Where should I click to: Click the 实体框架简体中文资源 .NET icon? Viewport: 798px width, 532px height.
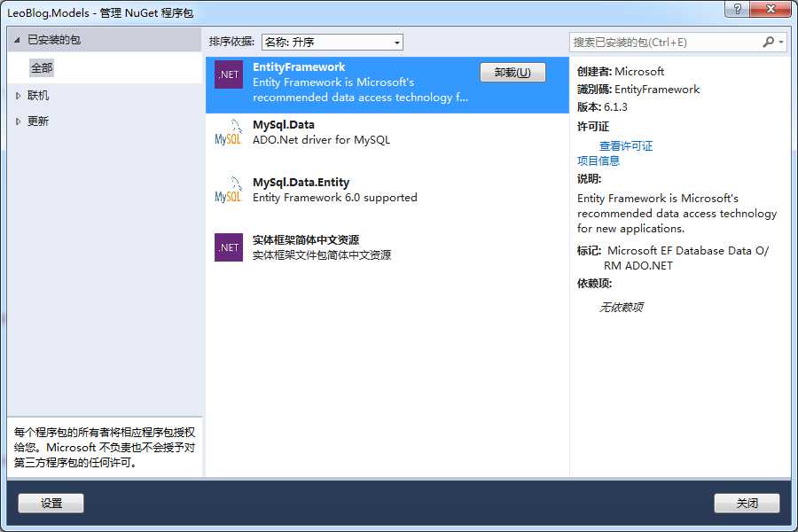(x=229, y=247)
